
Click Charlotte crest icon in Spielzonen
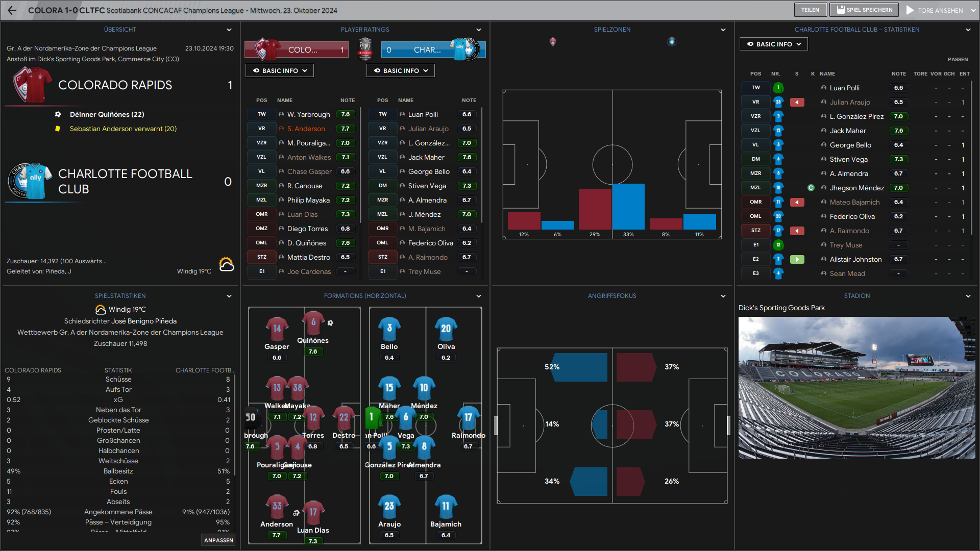tap(672, 42)
